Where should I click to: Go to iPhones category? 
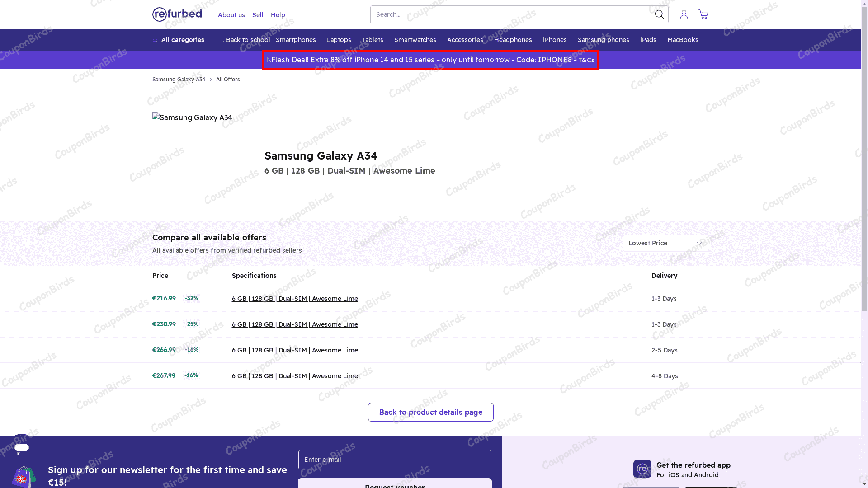tap(555, 40)
